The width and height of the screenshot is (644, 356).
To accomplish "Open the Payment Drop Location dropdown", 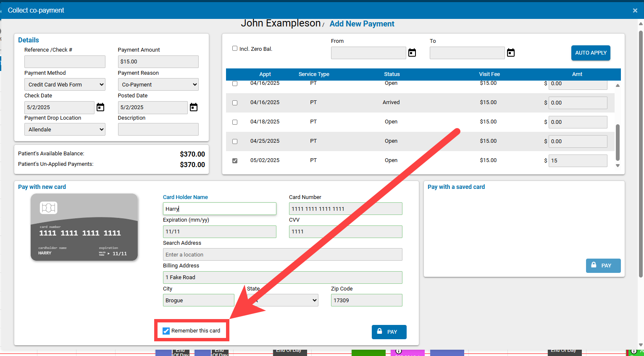I will tap(64, 129).
